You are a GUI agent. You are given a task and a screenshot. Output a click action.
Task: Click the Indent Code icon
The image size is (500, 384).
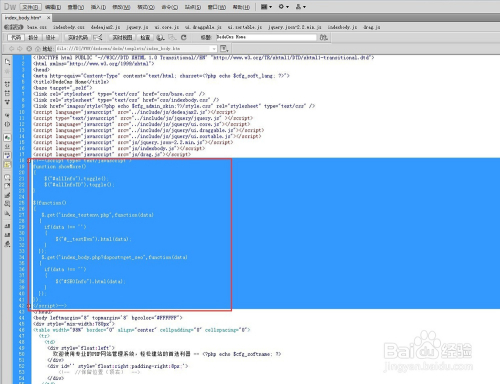pyautogui.click(x=7, y=226)
